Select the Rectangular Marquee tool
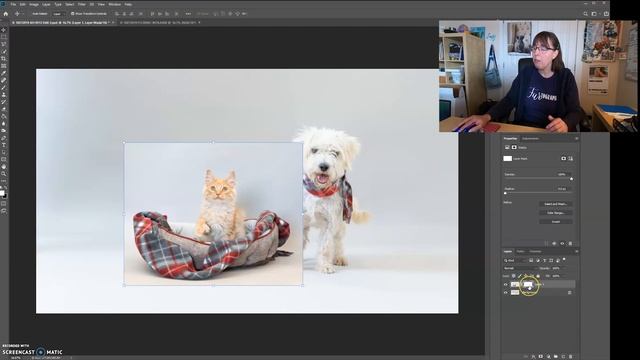 [x=4, y=37]
